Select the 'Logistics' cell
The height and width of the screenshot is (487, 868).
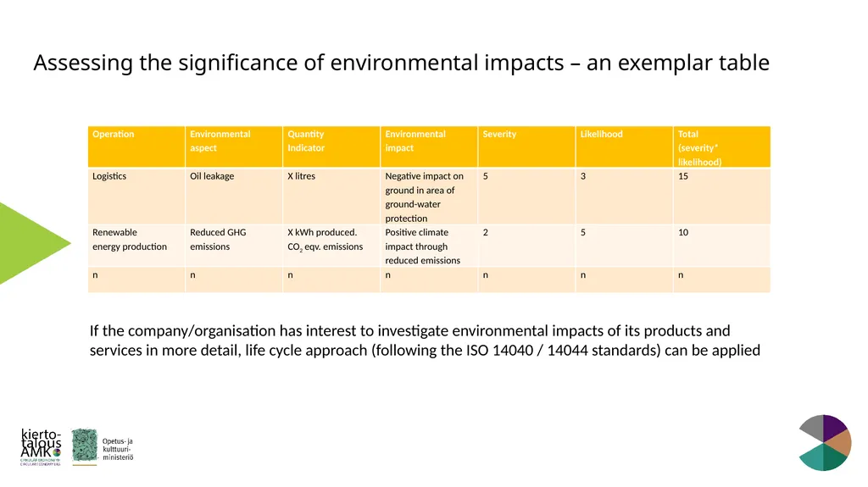pyautogui.click(x=136, y=196)
